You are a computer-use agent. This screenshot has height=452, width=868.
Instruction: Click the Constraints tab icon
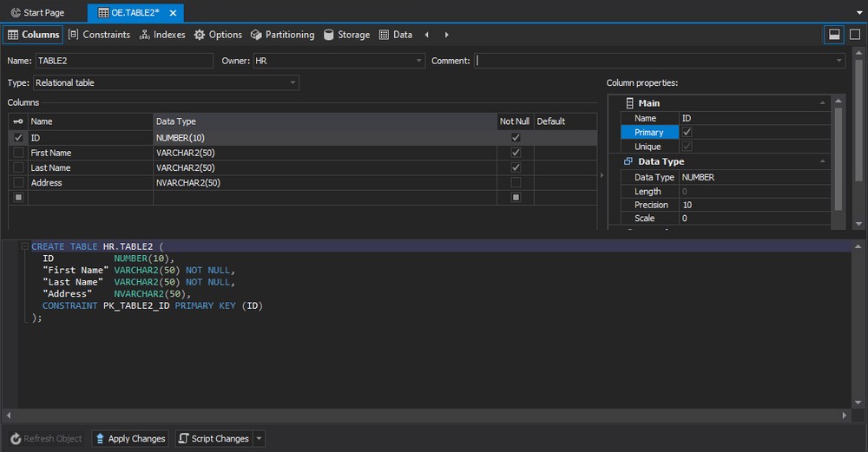(73, 35)
